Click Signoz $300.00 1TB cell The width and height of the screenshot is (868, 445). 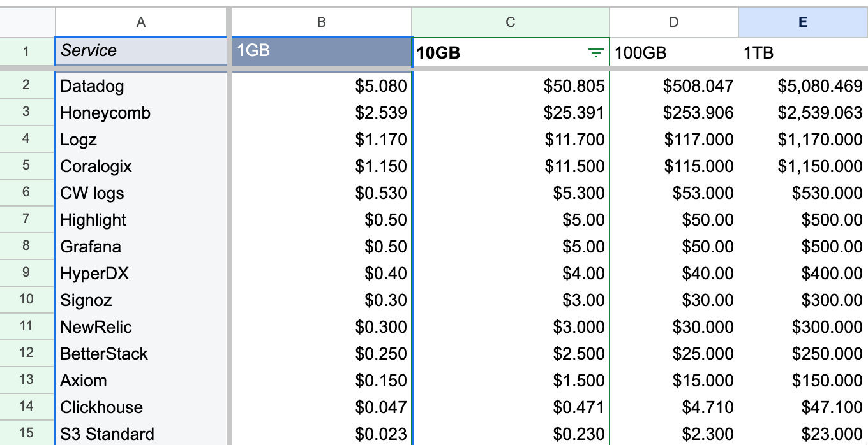tap(803, 300)
